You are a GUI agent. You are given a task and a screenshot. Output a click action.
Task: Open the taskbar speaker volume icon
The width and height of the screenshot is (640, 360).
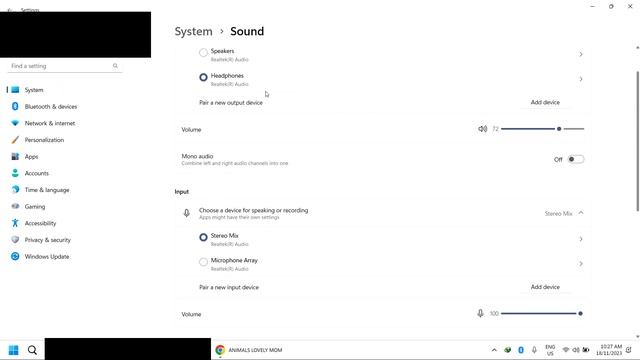(576, 350)
